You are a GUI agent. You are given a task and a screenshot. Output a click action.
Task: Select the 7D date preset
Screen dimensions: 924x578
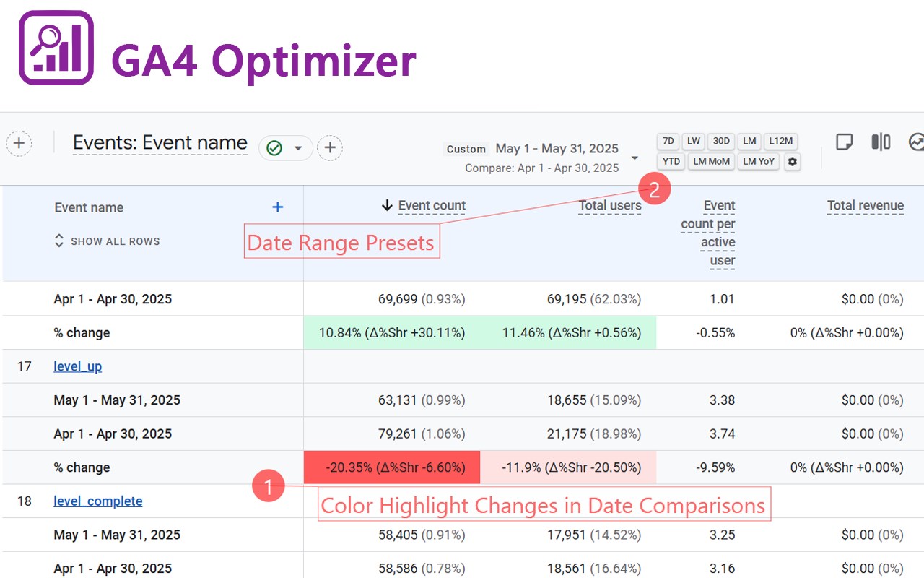(668, 141)
